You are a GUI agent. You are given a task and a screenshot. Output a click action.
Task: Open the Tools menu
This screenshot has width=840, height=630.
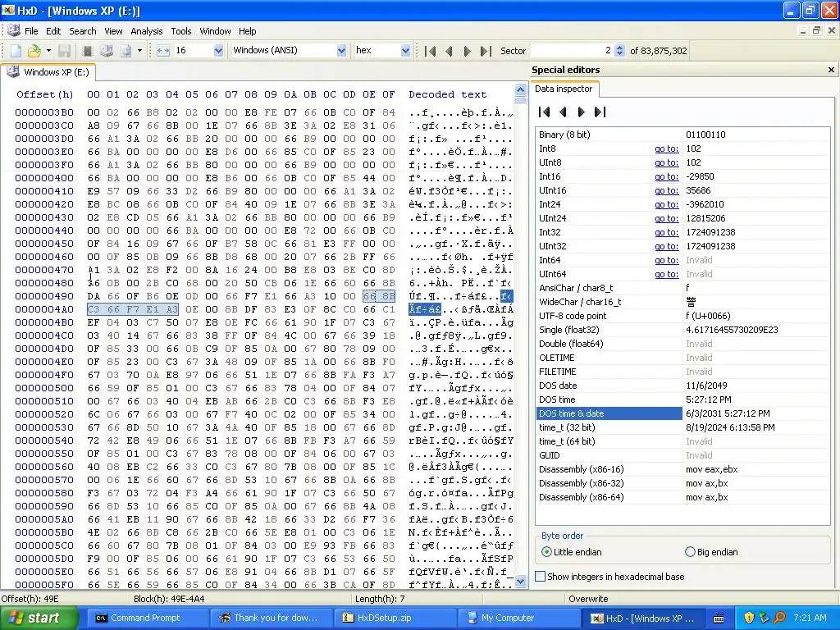click(181, 31)
